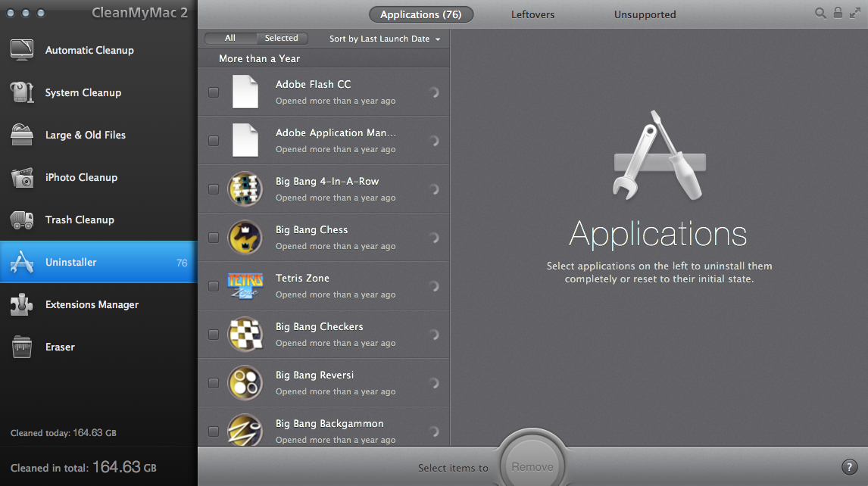Click Big Bang 4-In-A-Row app name
This screenshot has height=486, width=868.
(x=327, y=181)
